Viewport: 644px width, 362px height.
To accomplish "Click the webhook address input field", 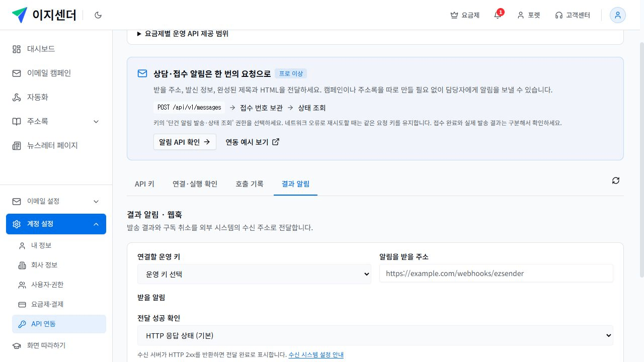I will pyautogui.click(x=496, y=274).
